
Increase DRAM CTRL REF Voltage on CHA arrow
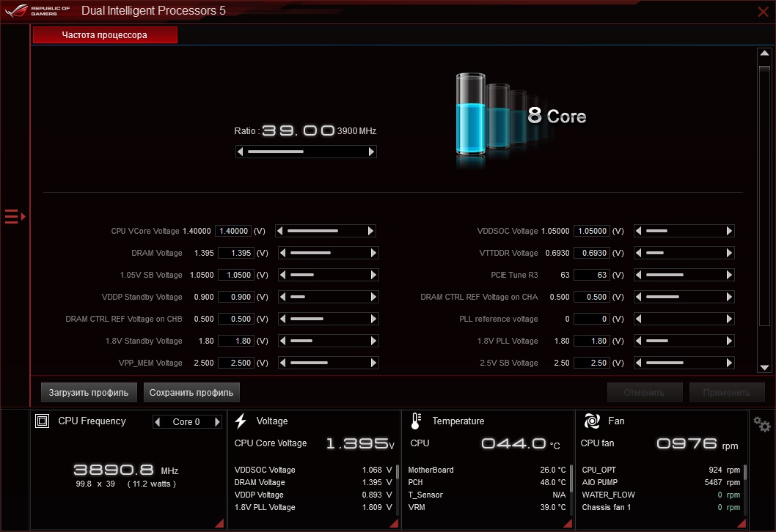coord(729,298)
